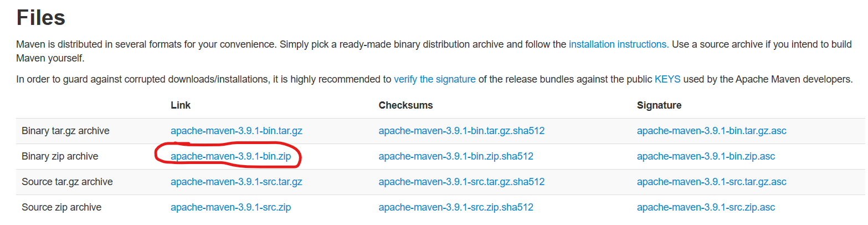Open the src.zip.asc signature link
This screenshot has width=868, height=225.
(x=706, y=208)
